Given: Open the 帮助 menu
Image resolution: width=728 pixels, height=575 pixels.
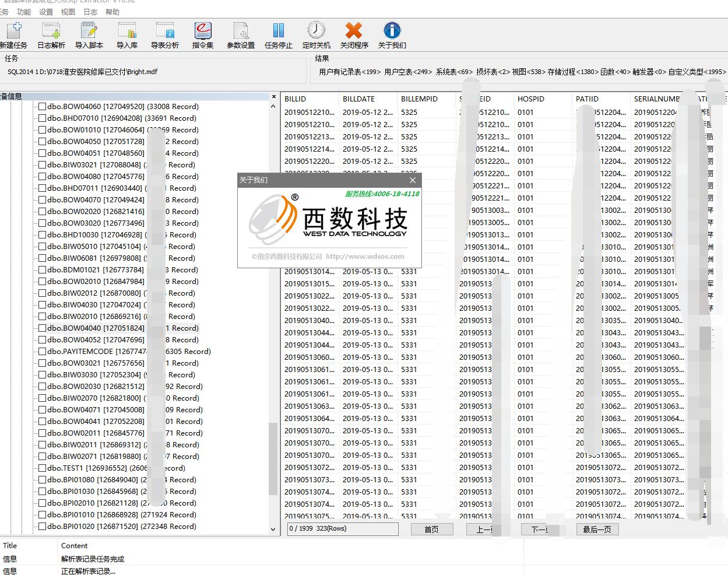Looking at the screenshot, I should (x=112, y=12).
